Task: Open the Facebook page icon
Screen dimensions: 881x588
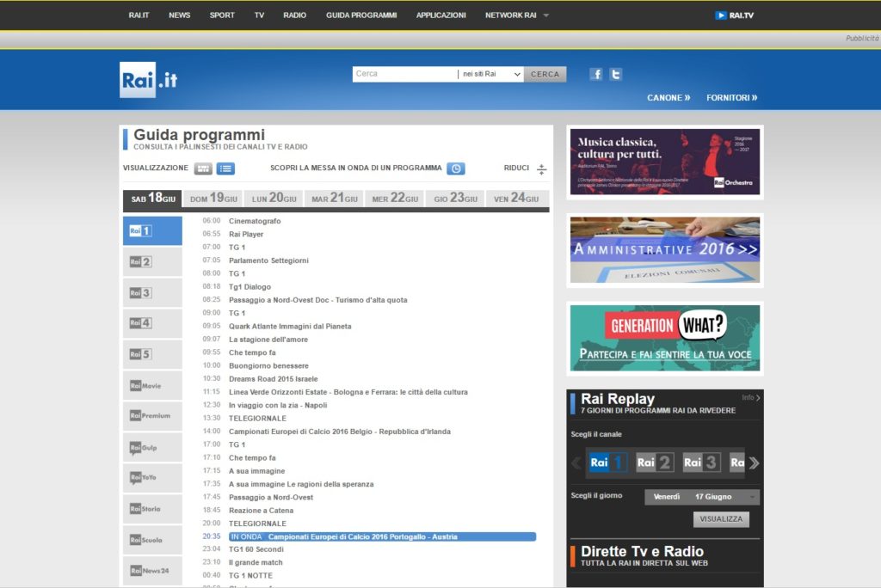Action: (x=596, y=74)
